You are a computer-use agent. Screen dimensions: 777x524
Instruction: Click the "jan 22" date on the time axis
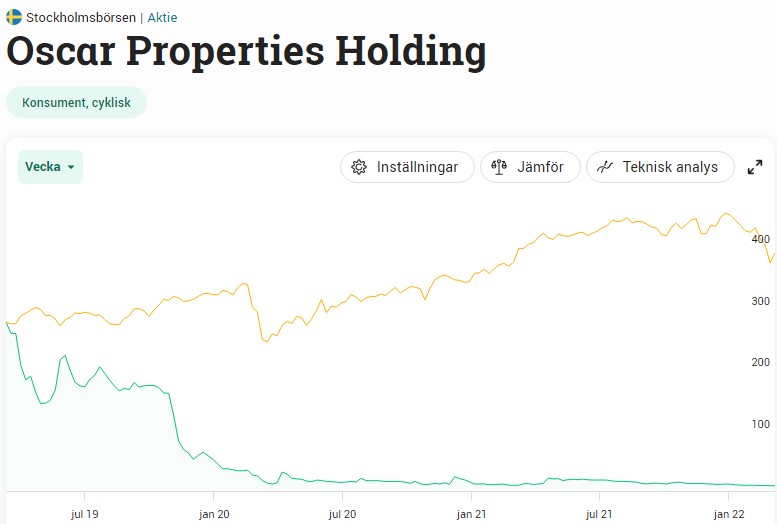729,513
